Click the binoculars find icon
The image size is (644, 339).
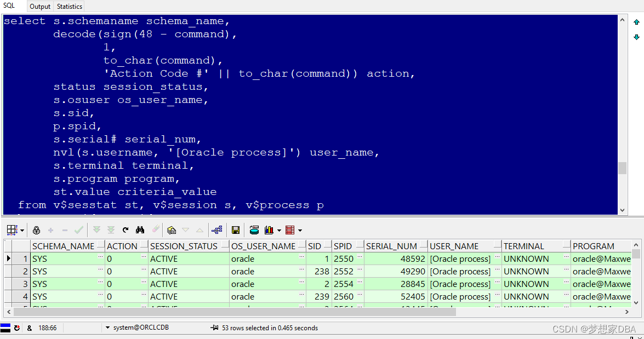140,230
